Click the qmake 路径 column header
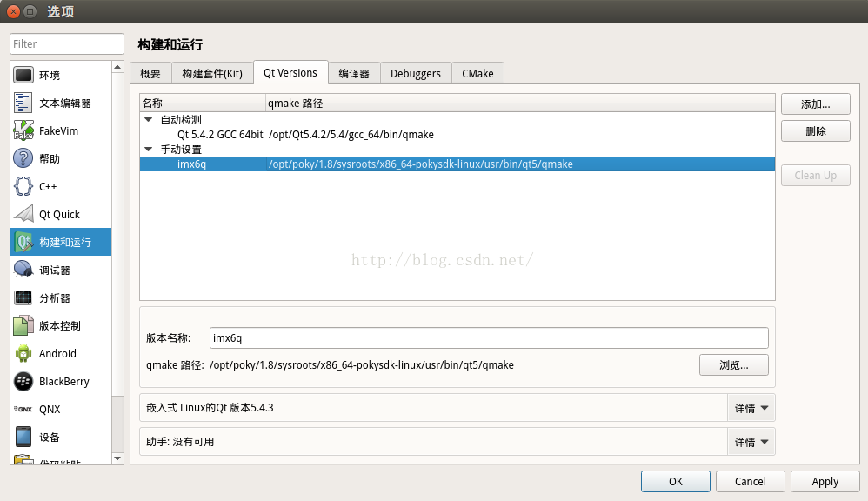This screenshot has width=868, height=501. point(520,103)
